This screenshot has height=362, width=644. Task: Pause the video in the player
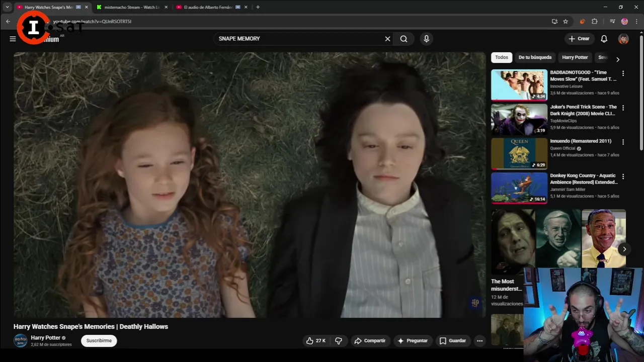tap(250, 185)
